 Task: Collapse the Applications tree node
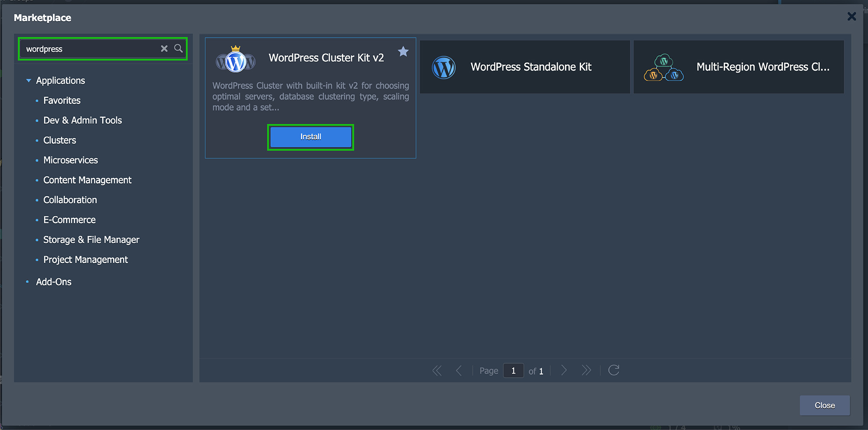pyautogui.click(x=29, y=80)
